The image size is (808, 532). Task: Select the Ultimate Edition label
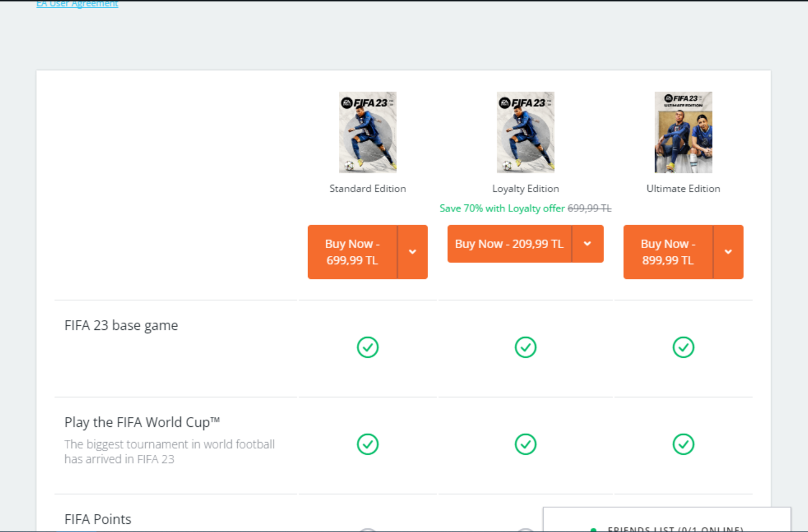684,188
